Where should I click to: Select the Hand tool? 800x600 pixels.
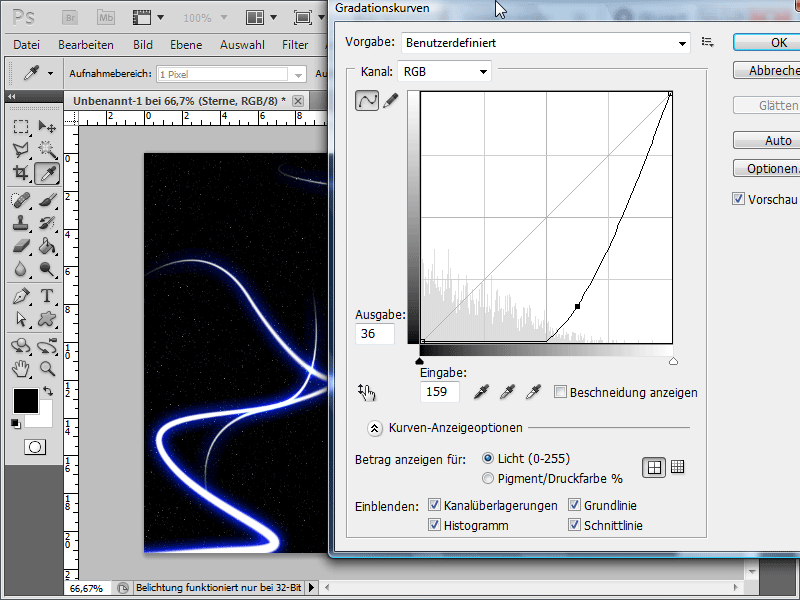point(21,369)
